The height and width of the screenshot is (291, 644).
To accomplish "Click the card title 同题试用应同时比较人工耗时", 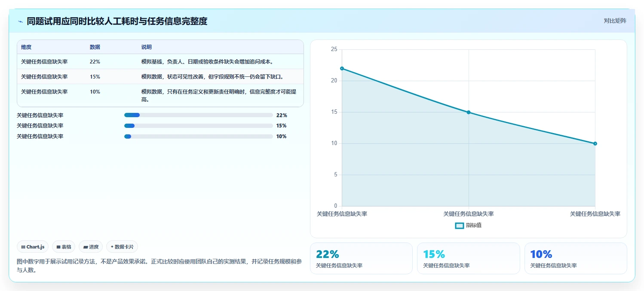I will coord(117,21).
